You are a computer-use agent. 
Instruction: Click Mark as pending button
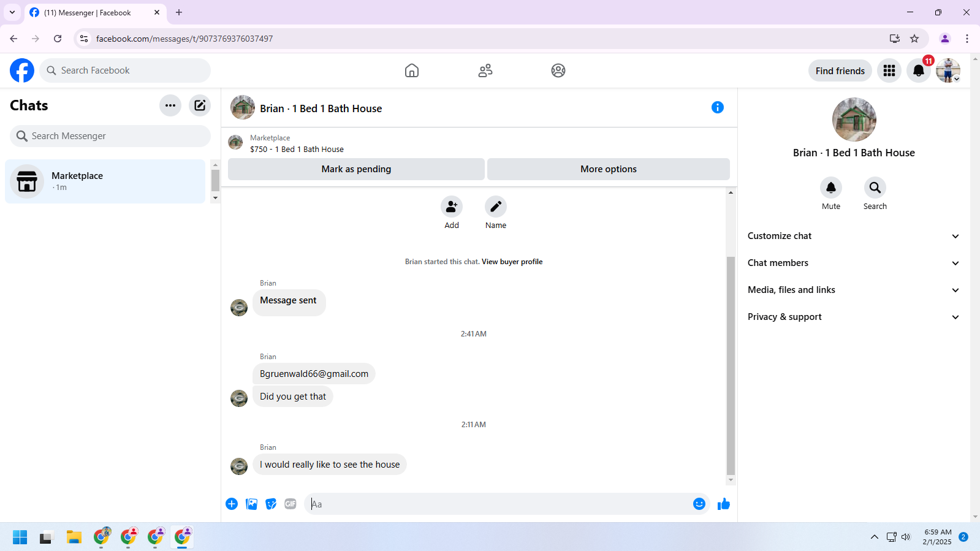[x=356, y=169]
